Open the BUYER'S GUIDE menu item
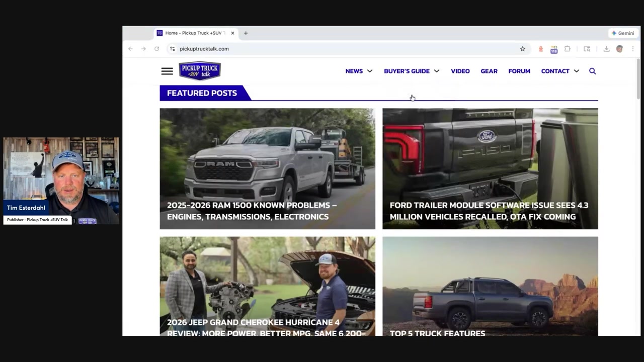This screenshot has height=362, width=644. pos(407,71)
